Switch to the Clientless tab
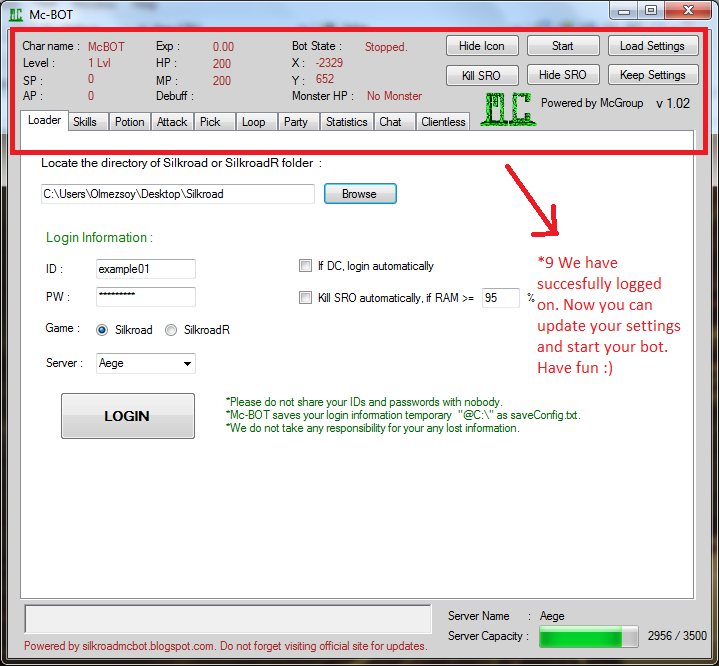Image resolution: width=719 pixels, height=666 pixels. tap(443, 122)
